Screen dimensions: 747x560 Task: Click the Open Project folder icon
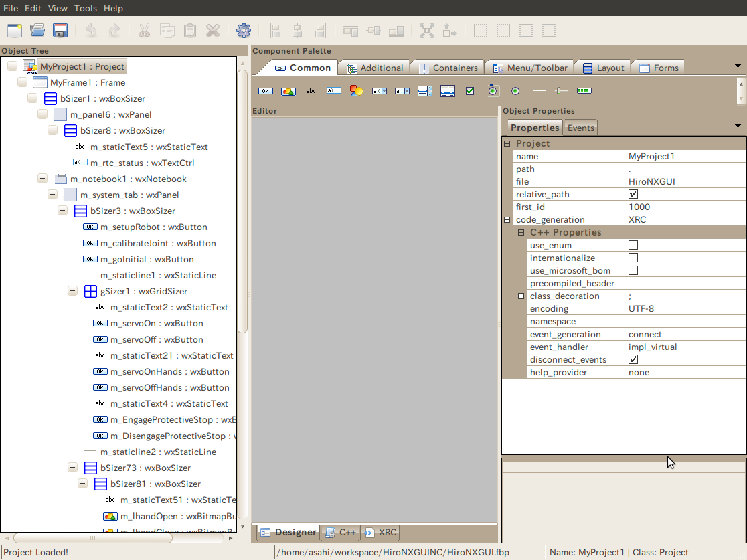(37, 31)
